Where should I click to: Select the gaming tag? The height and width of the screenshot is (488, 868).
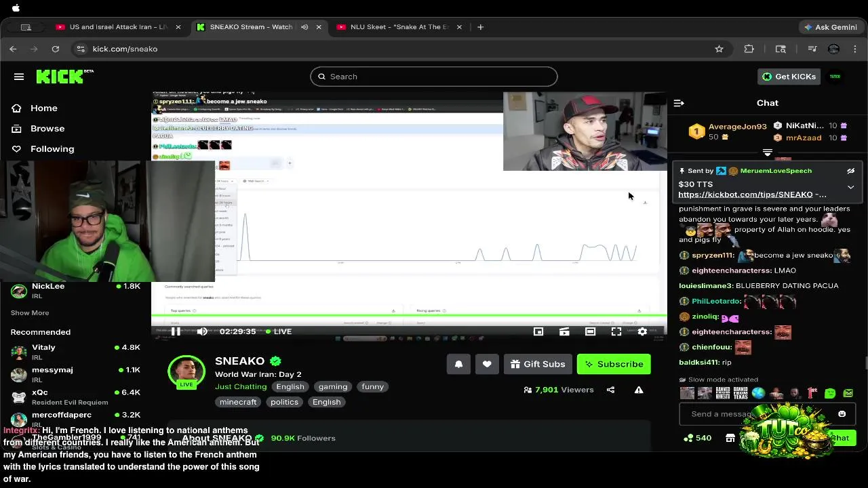pos(333,387)
